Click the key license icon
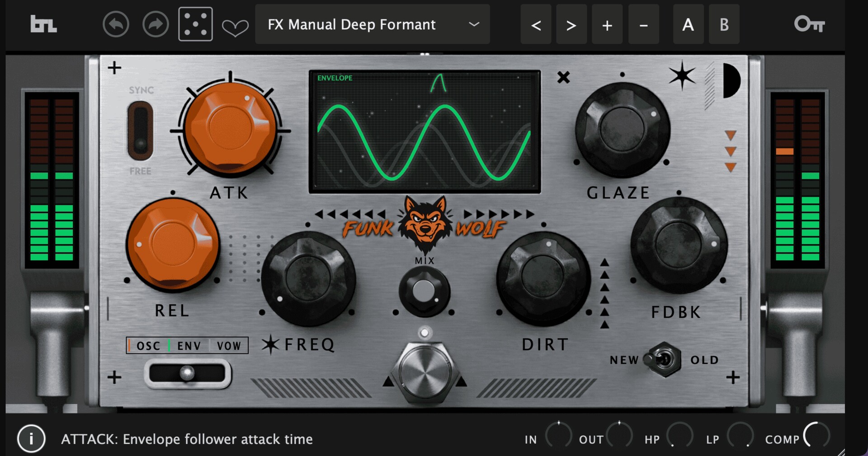 pos(809,24)
